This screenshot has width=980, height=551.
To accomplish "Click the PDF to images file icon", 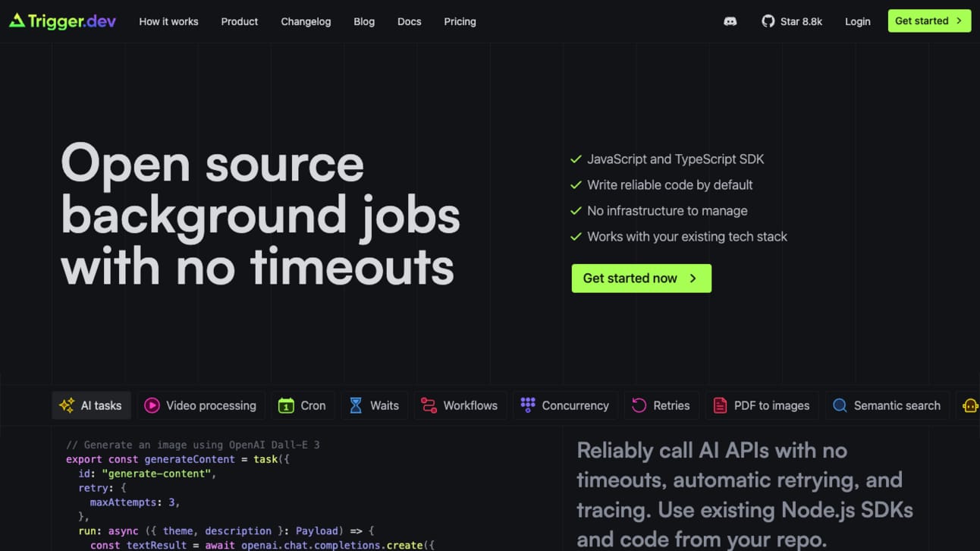I will (720, 405).
